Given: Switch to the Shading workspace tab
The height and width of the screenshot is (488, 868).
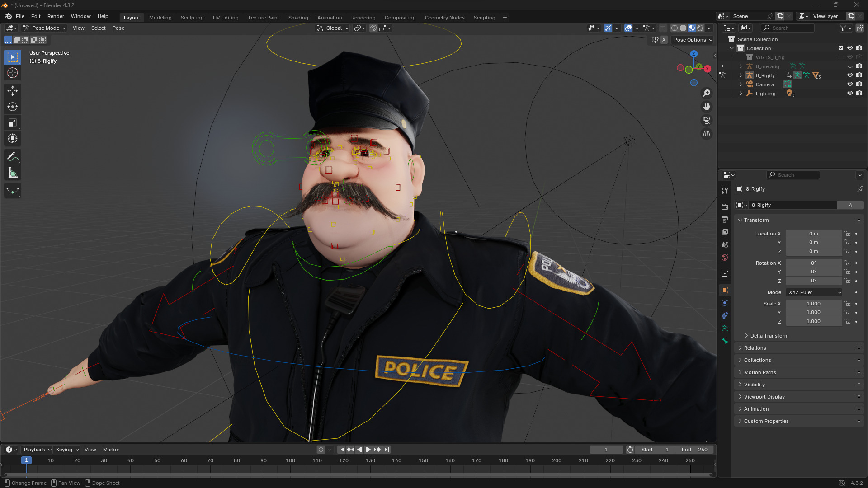Looking at the screenshot, I should coord(298,18).
